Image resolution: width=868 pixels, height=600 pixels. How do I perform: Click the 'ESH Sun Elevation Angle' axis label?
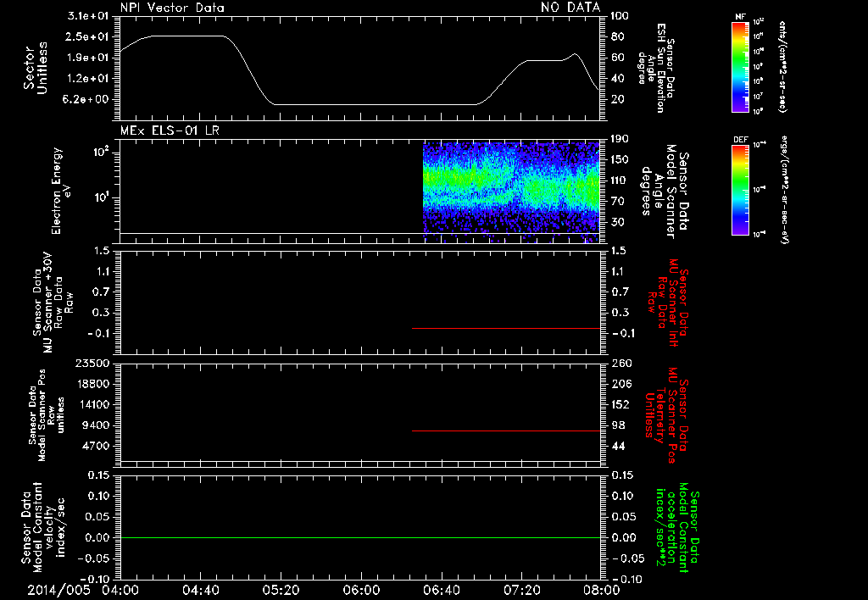[x=655, y=68]
